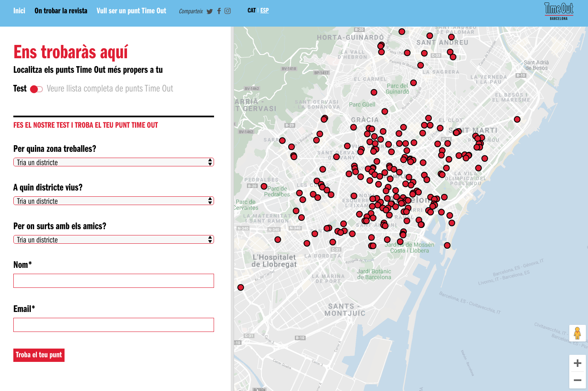Submit with 'Troba el teu punt' button
The image size is (588, 391).
[x=39, y=355]
